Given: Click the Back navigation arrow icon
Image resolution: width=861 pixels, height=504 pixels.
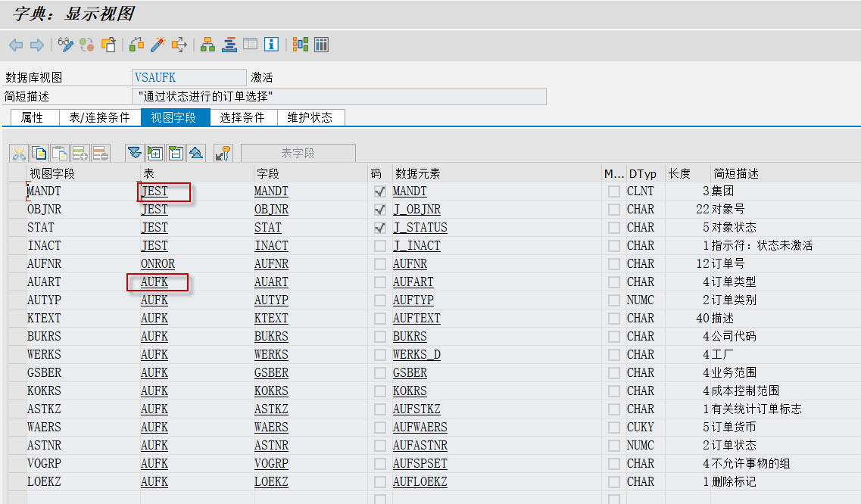Looking at the screenshot, I should click(16, 44).
